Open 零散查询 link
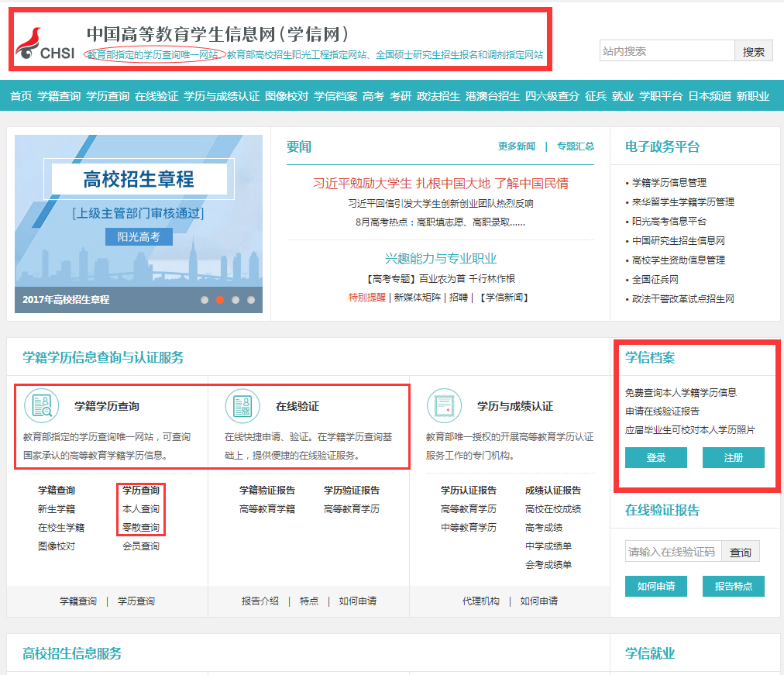The width and height of the screenshot is (784, 675). 141,528
